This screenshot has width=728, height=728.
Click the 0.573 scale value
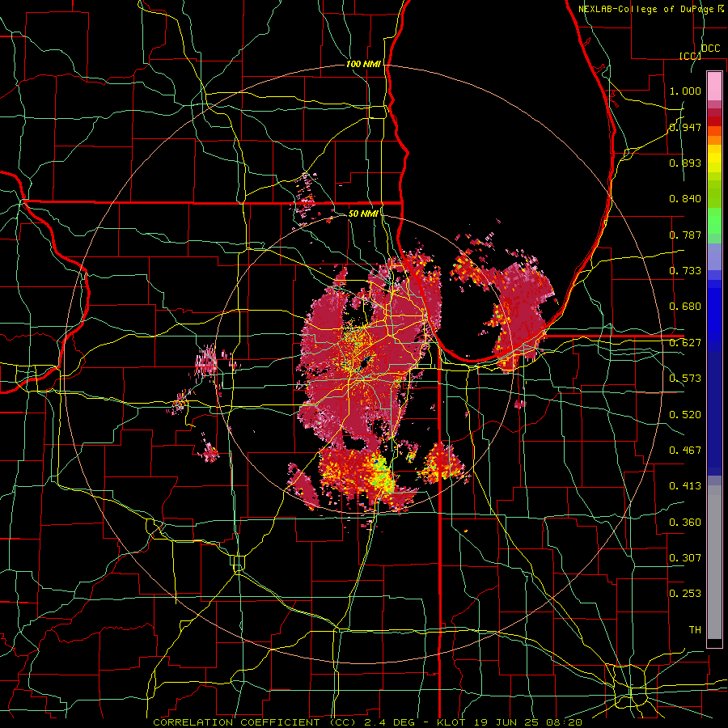(x=685, y=379)
